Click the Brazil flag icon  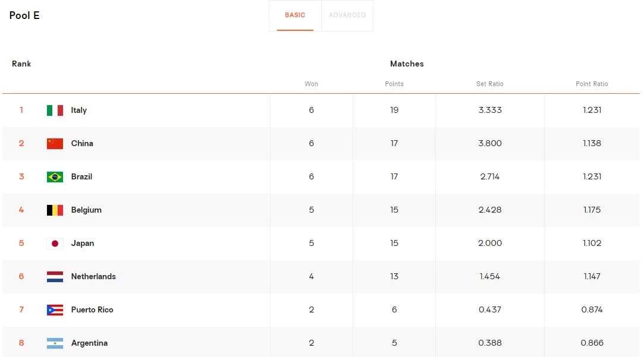point(55,177)
